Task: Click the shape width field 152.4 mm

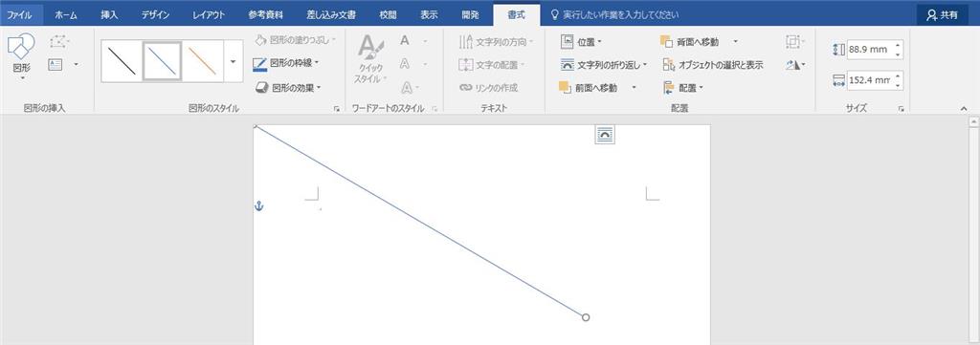Action: point(869,80)
